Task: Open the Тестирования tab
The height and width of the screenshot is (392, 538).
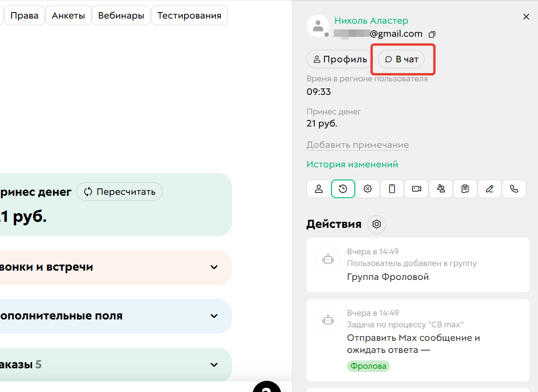Action: click(189, 15)
